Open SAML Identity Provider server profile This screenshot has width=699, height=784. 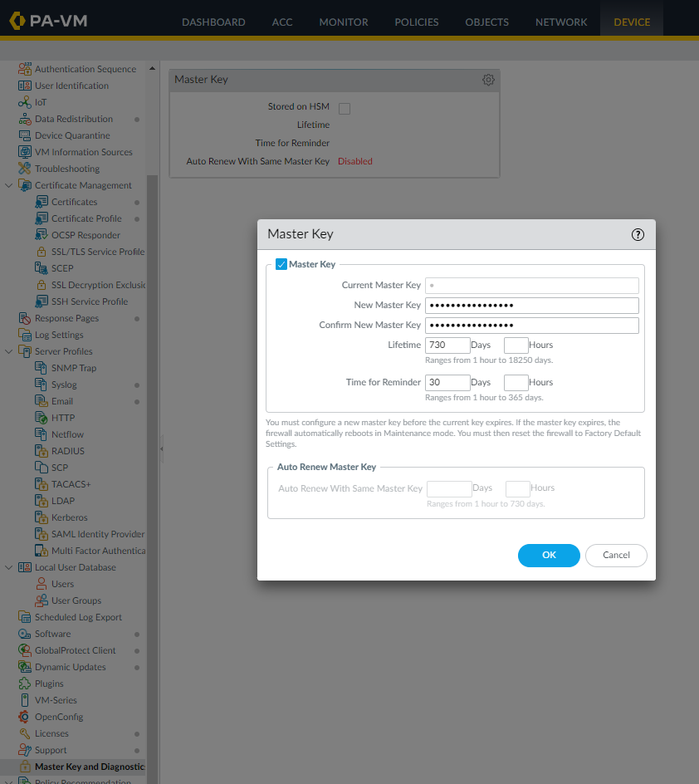[x=98, y=534]
